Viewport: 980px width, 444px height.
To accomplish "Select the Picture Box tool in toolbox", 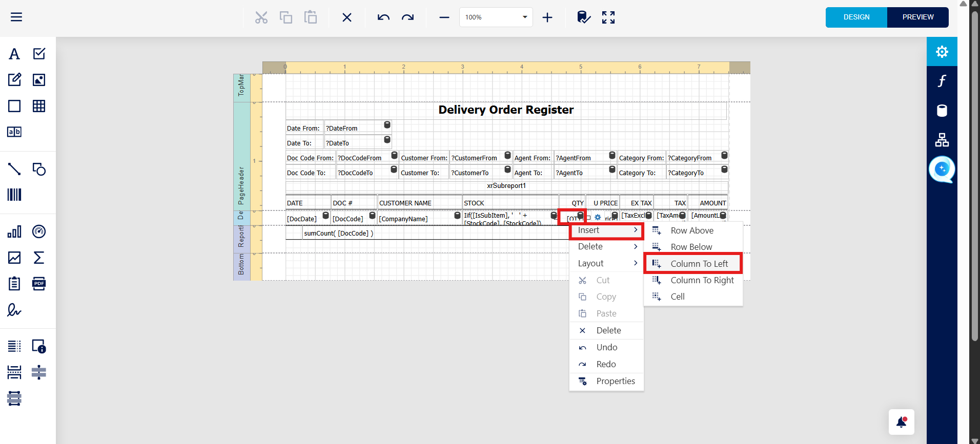I will click(x=39, y=80).
